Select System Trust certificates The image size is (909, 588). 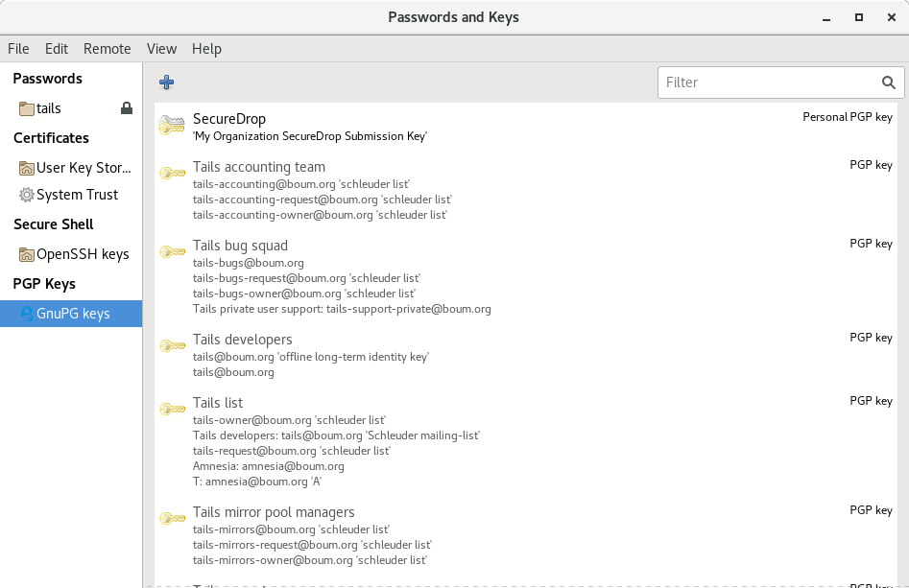pyautogui.click(x=71, y=195)
